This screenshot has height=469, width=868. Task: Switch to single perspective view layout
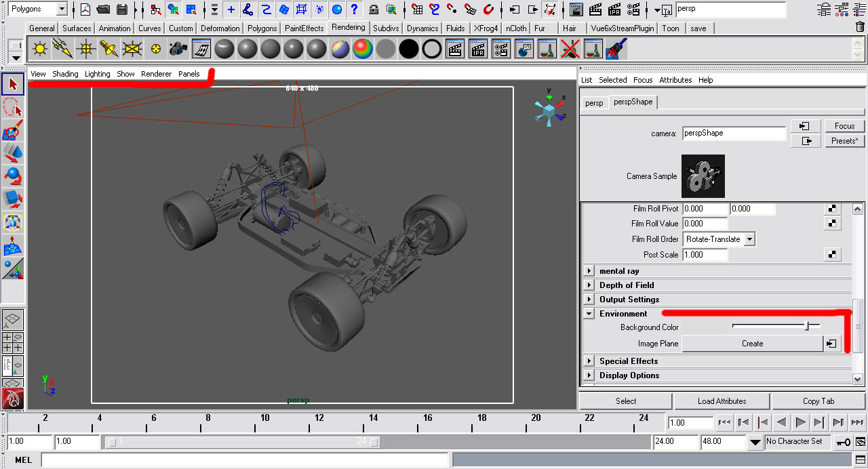pos(13,319)
